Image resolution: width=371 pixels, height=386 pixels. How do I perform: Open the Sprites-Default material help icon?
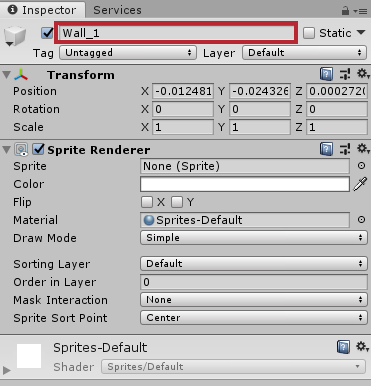point(343,347)
